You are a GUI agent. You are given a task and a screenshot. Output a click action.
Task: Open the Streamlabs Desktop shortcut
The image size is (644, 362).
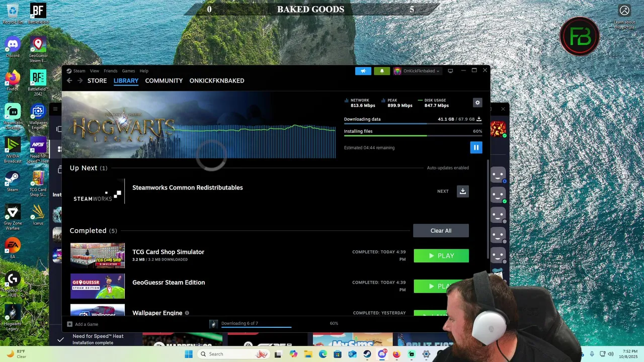[x=13, y=117]
